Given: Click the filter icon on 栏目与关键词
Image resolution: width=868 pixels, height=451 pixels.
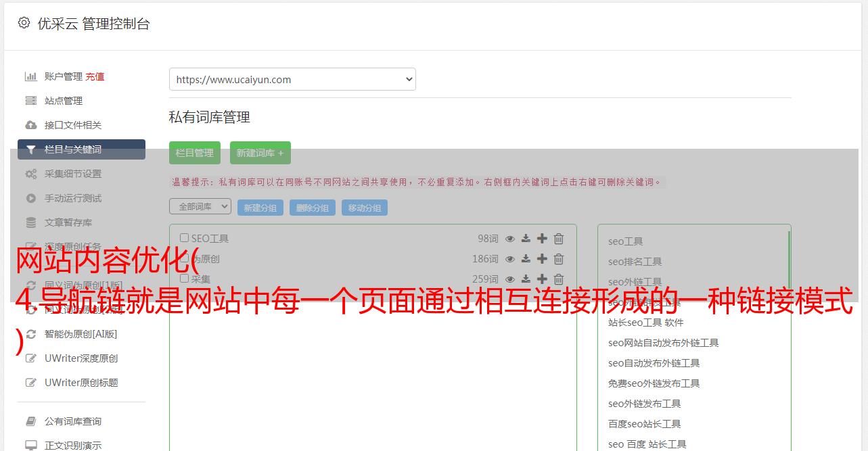Looking at the screenshot, I should 30,149.
